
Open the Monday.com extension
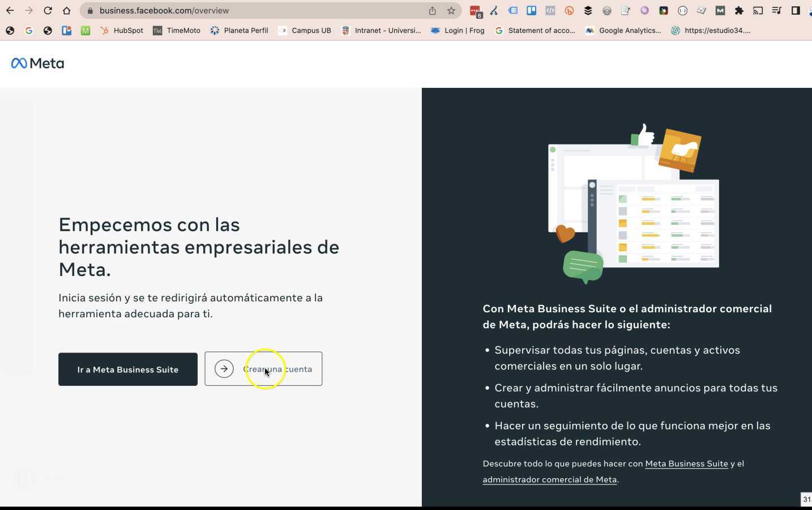720,10
